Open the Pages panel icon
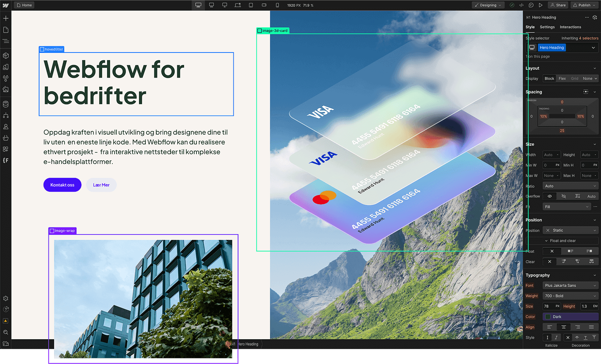 [6, 30]
